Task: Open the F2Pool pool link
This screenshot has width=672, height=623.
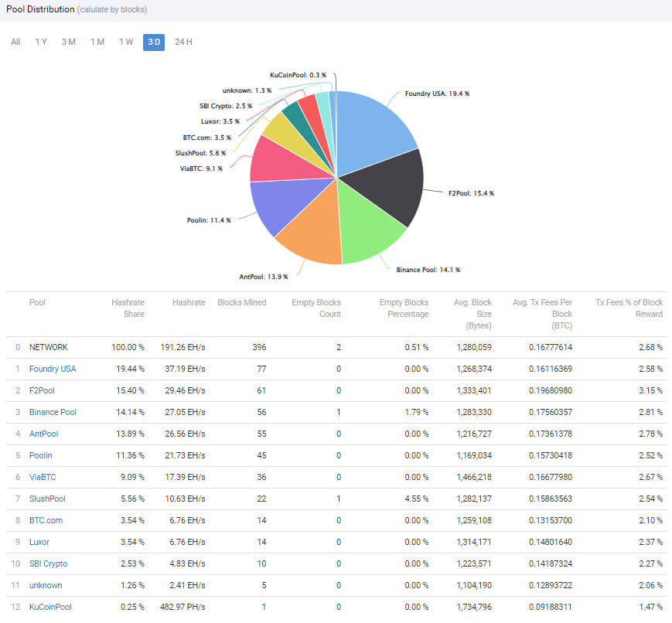Action: point(42,391)
